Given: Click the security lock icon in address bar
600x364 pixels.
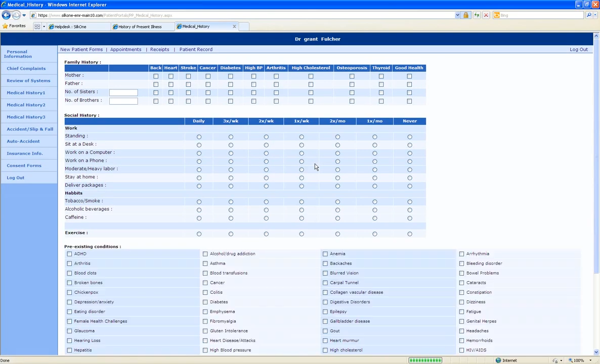Looking at the screenshot, I should pyautogui.click(x=466, y=15).
